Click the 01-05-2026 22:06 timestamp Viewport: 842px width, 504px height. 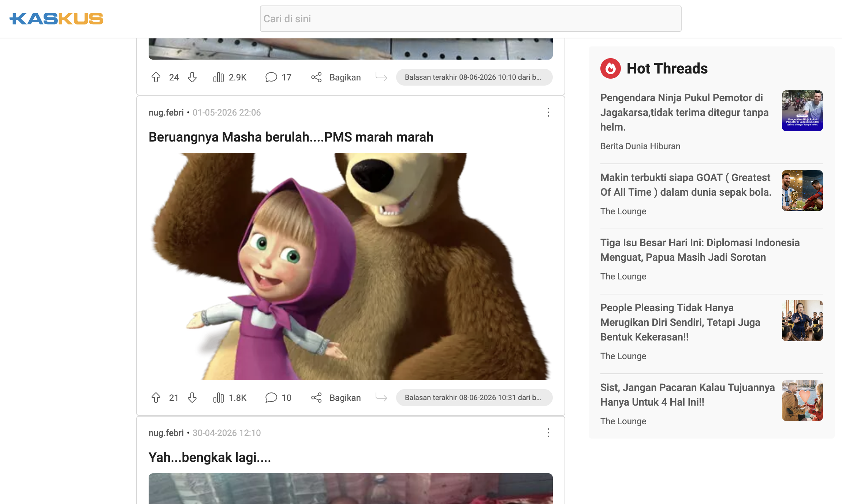227,112
